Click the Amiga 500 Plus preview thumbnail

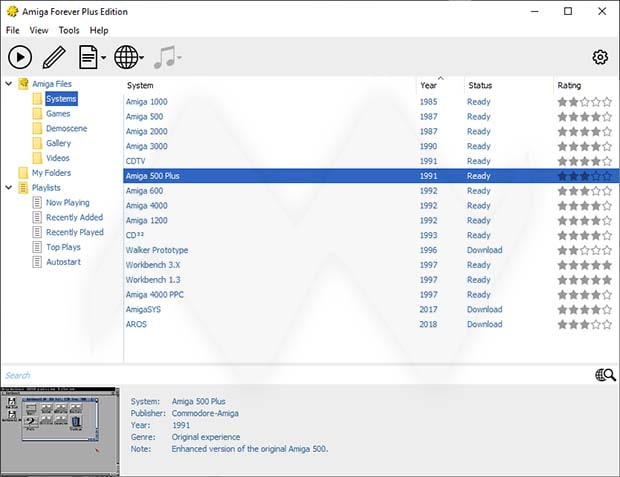[60, 431]
